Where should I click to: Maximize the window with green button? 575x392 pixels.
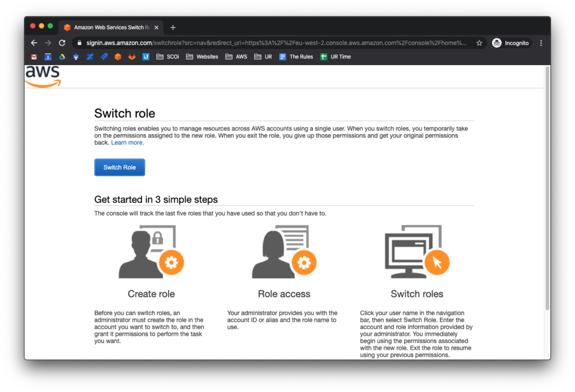point(50,26)
